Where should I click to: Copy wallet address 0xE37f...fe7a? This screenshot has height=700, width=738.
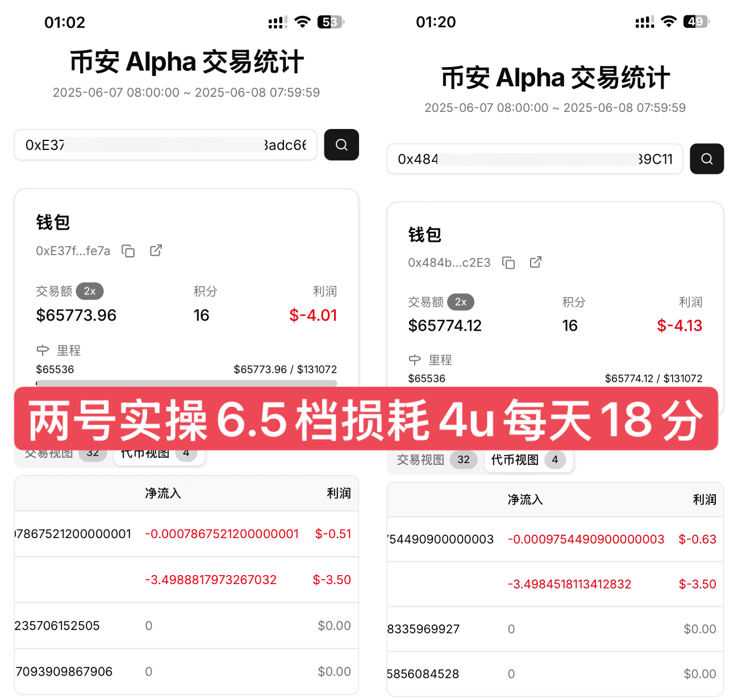tap(128, 251)
